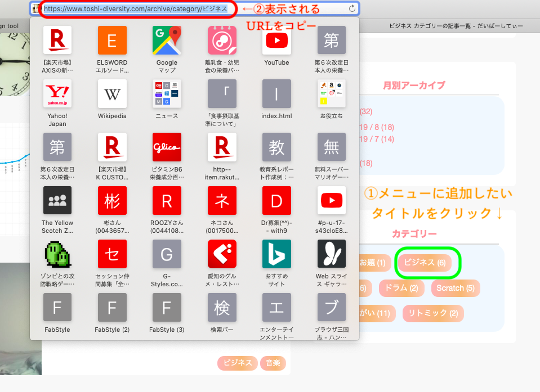The image size is (540, 392).
Task: Open the ビジネス (6) category link
Action: 427,262
